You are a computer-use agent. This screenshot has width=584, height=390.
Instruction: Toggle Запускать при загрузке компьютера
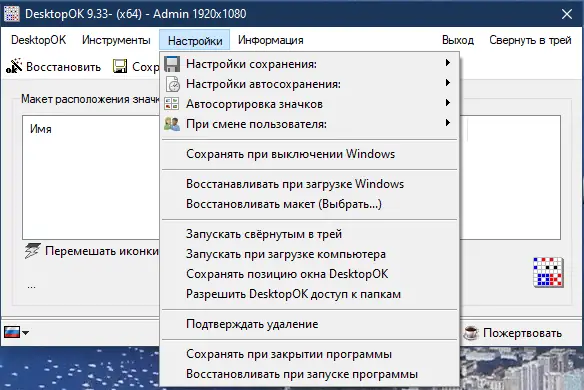(310, 254)
